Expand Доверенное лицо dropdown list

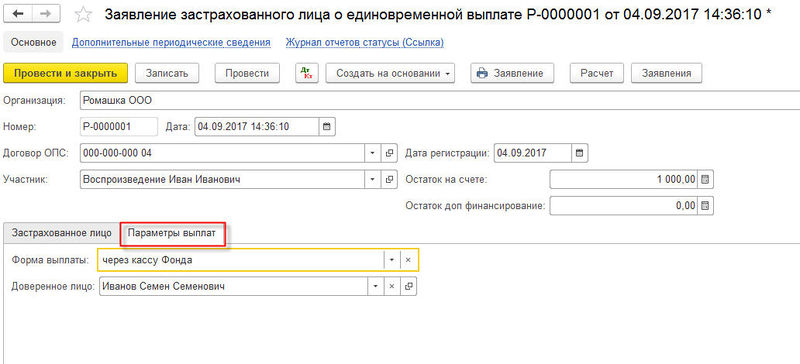pos(376,286)
